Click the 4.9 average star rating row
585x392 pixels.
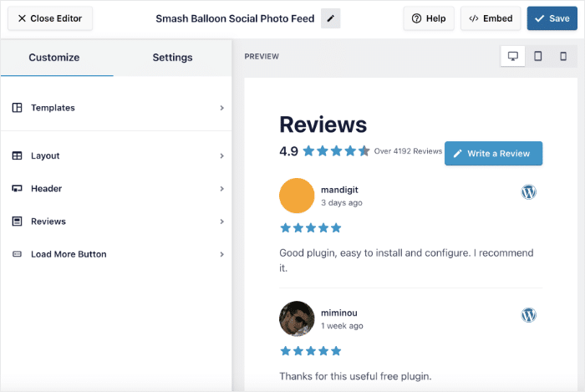pos(336,151)
